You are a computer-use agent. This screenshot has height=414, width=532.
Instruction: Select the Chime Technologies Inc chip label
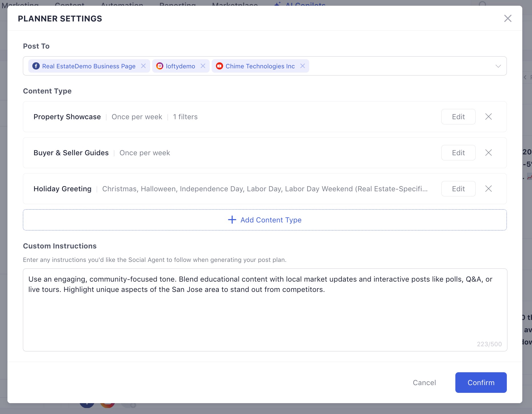click(x=260, y=66)
